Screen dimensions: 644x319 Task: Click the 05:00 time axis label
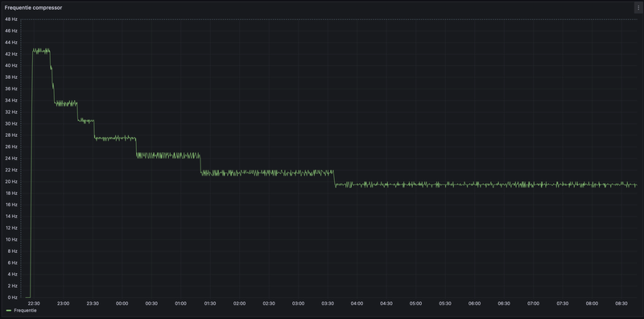click(x=415, y=304)
